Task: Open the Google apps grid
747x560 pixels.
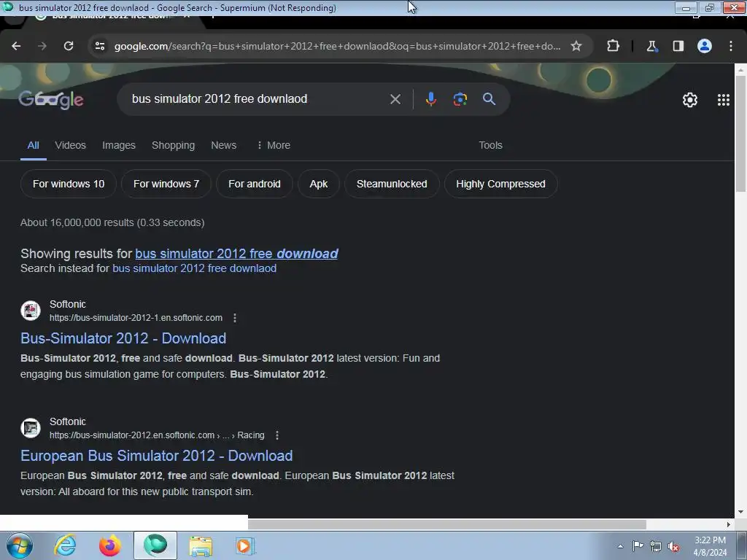Action: point(723,100)
